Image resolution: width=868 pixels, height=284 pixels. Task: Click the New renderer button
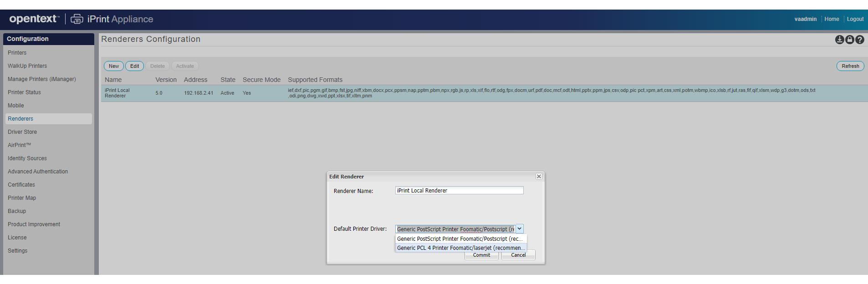click(x=114, y=66)
